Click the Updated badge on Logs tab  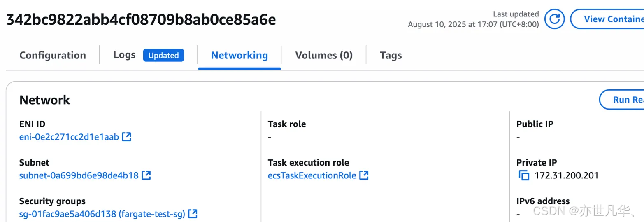[x=163, y=55]
